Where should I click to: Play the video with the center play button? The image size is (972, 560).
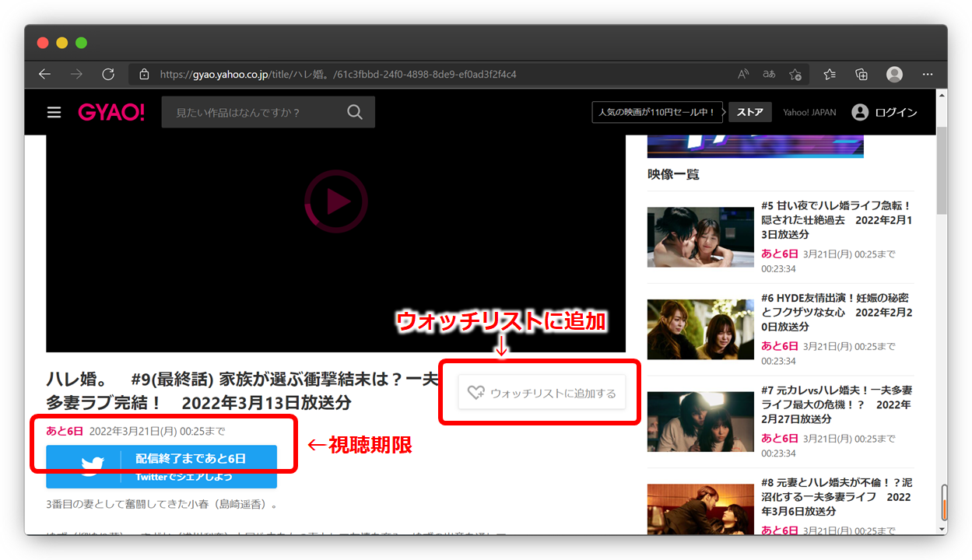[x=336, y=201]
